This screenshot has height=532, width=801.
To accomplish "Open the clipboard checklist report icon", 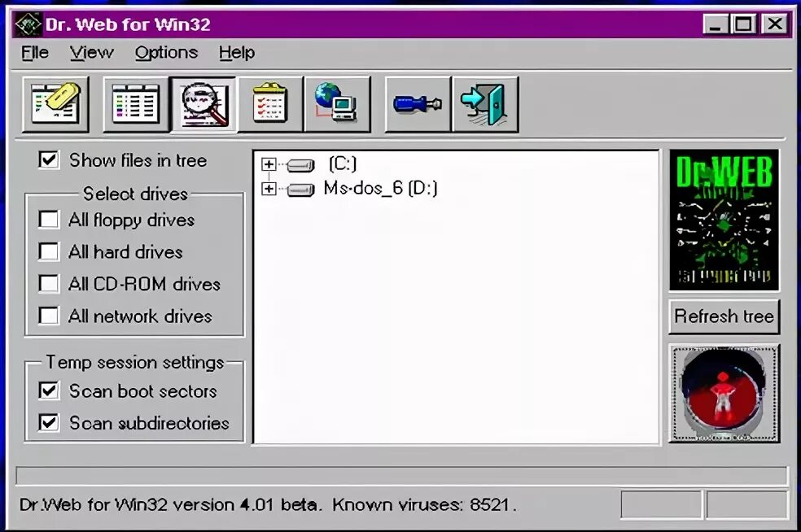I will pos(270,104).
